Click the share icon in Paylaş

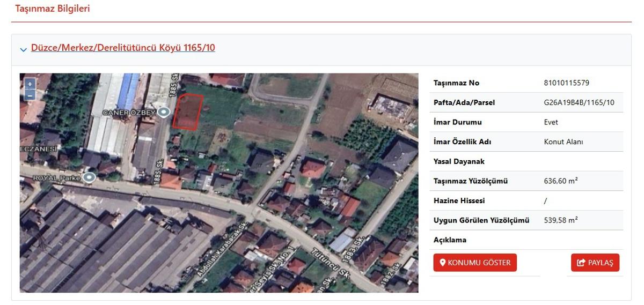581,263
